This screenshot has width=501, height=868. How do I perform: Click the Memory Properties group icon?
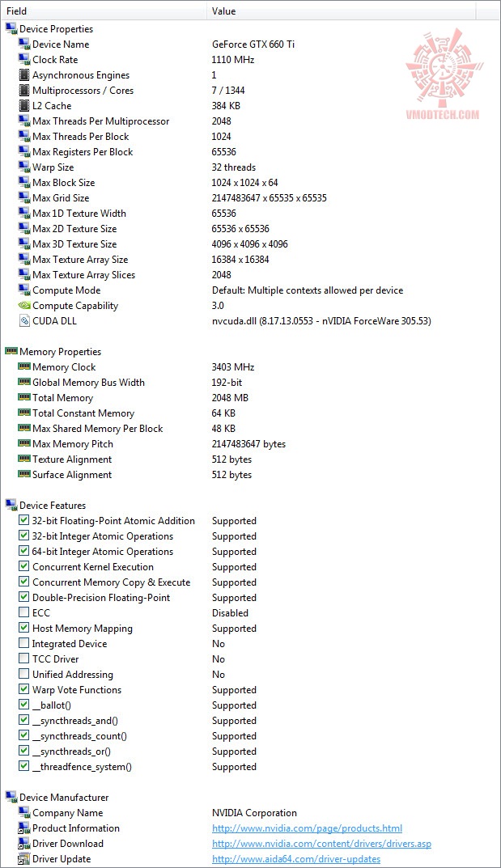click(11, 351)
